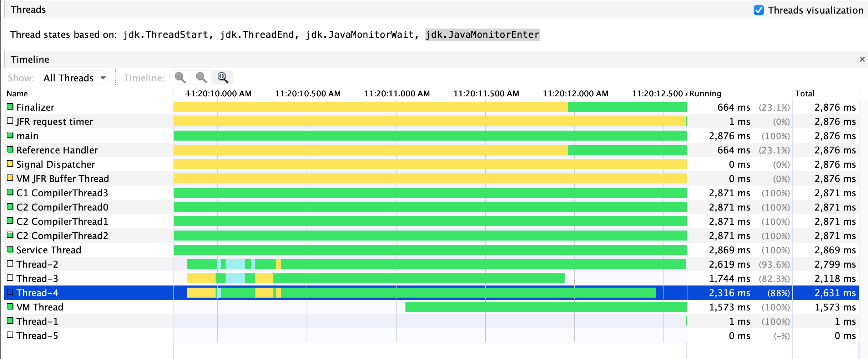Uncheck the Threads visualization option
The image size is (868, 359).
759,10
